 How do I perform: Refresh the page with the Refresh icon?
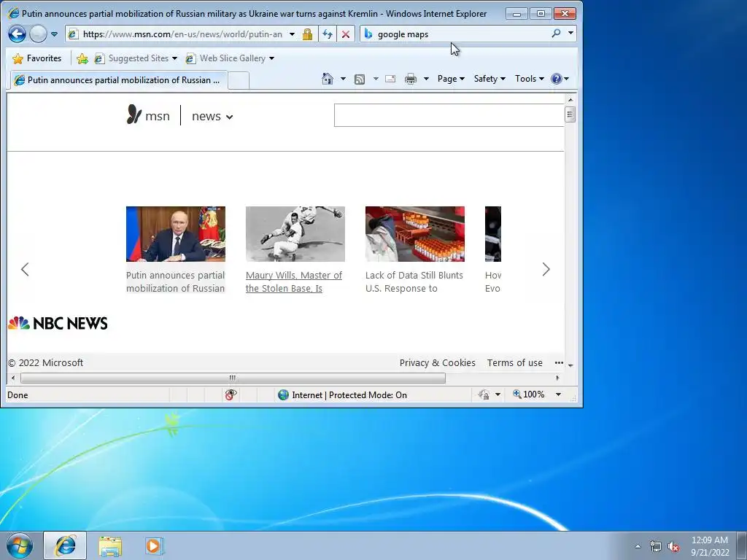[x=328, y=34]
